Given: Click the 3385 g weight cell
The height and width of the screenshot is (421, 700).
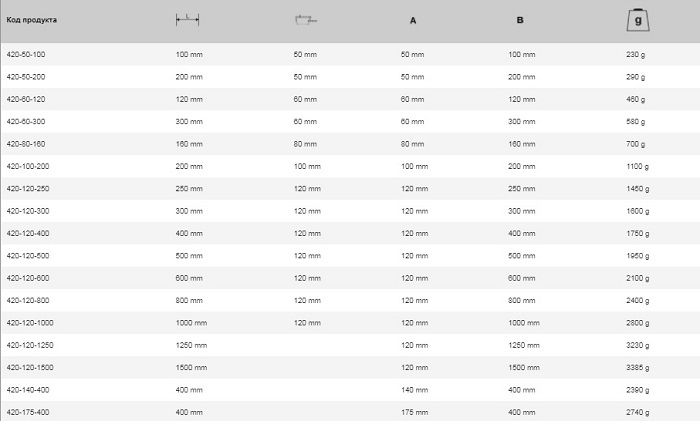Looking at the screenshot, I should coord(638,367).
